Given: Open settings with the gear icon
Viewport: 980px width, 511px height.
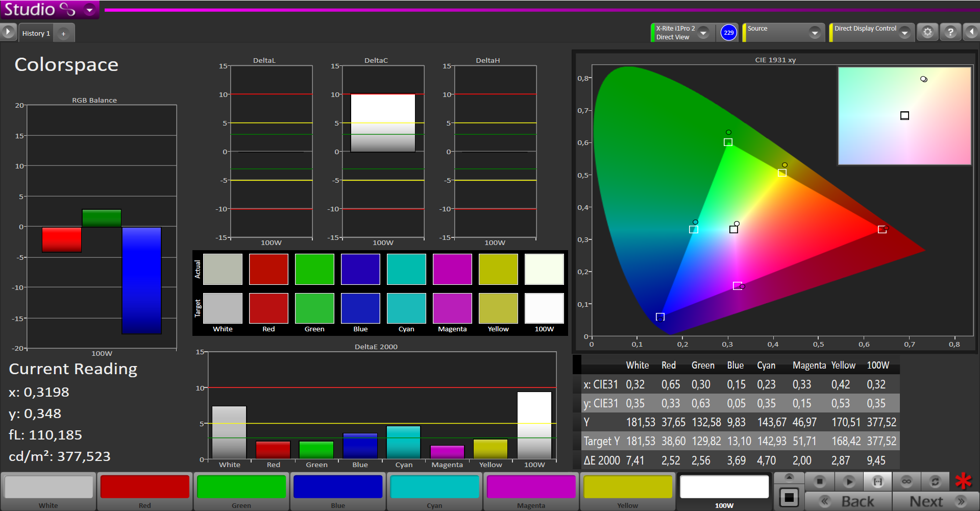Looking at the screenshot, I should 927,33.
